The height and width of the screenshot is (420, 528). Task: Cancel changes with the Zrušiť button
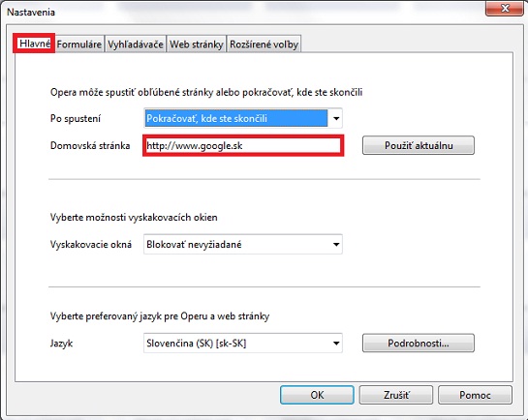(396, 395)
